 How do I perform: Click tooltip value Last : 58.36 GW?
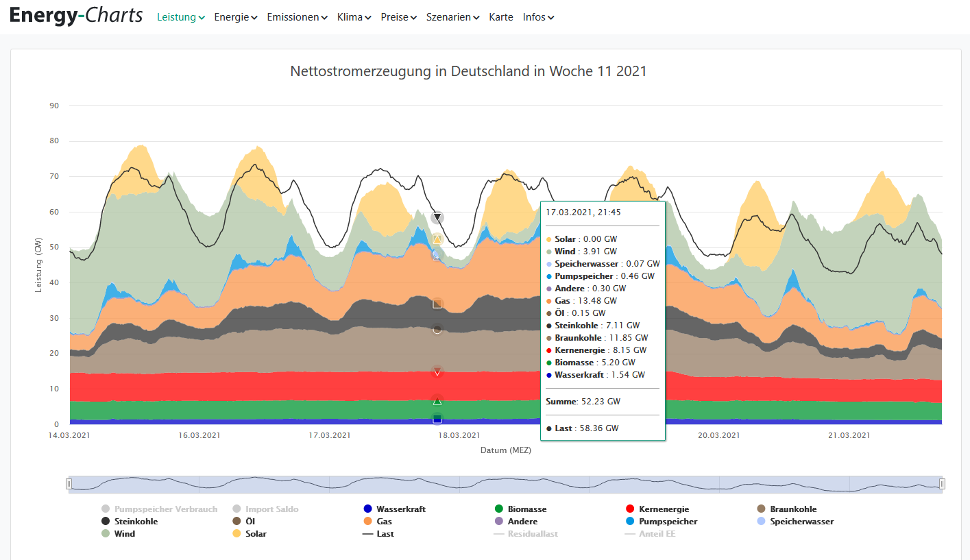[582, 428]
